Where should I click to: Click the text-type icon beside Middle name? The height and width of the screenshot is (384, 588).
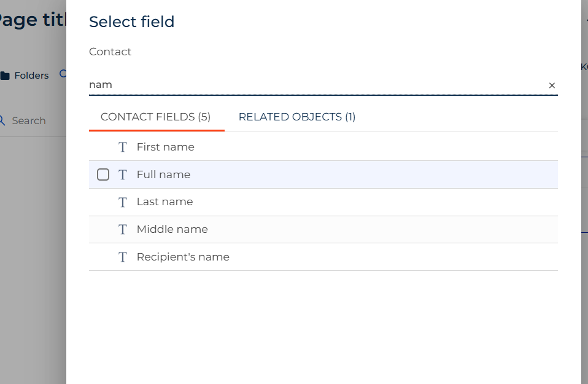pos(123,229)
